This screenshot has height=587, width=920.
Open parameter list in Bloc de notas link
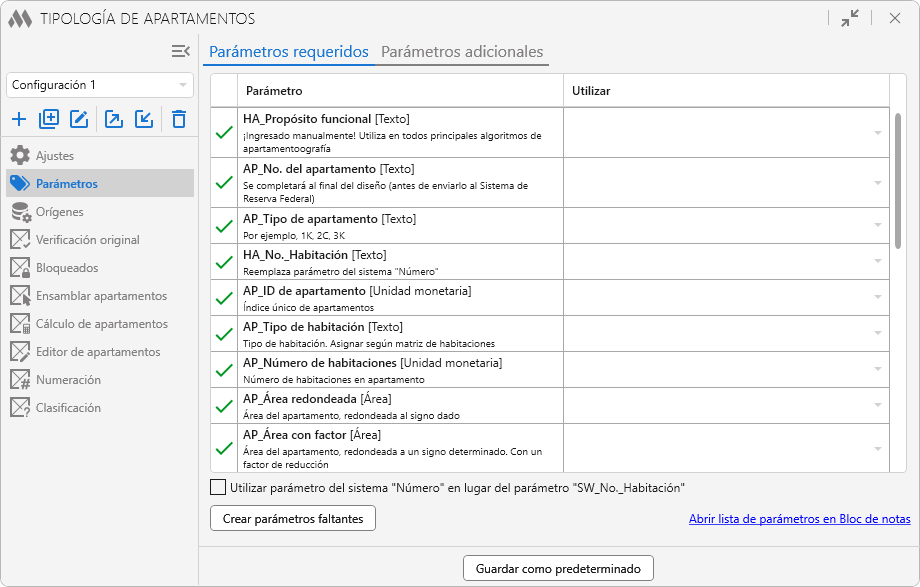point(799,519)
